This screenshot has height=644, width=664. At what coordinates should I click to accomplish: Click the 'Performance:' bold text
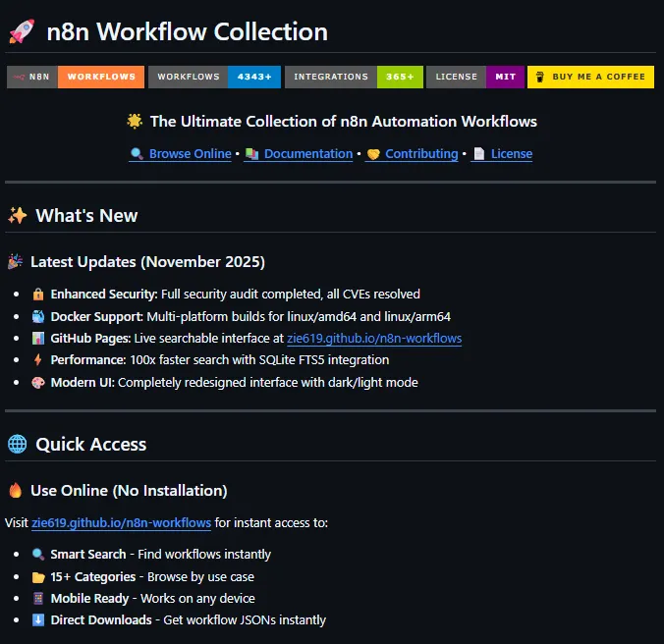coord(88,359)
